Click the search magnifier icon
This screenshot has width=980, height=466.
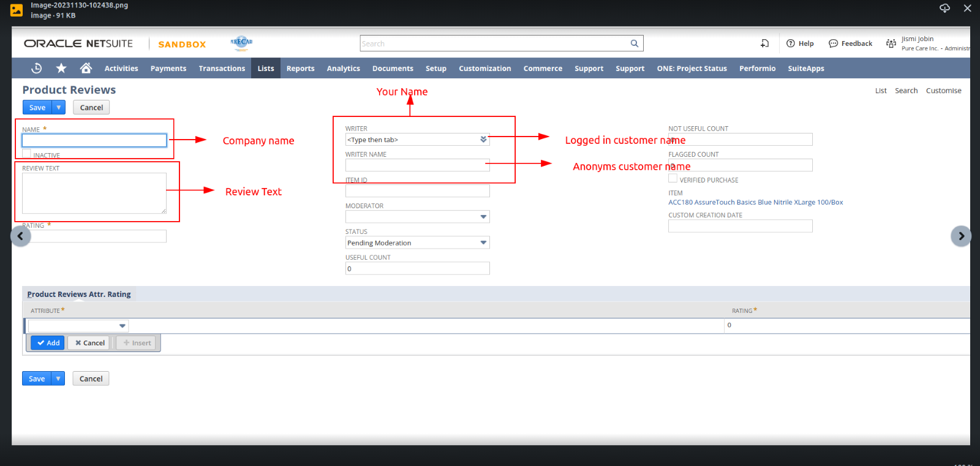click(x=635, y=43)
